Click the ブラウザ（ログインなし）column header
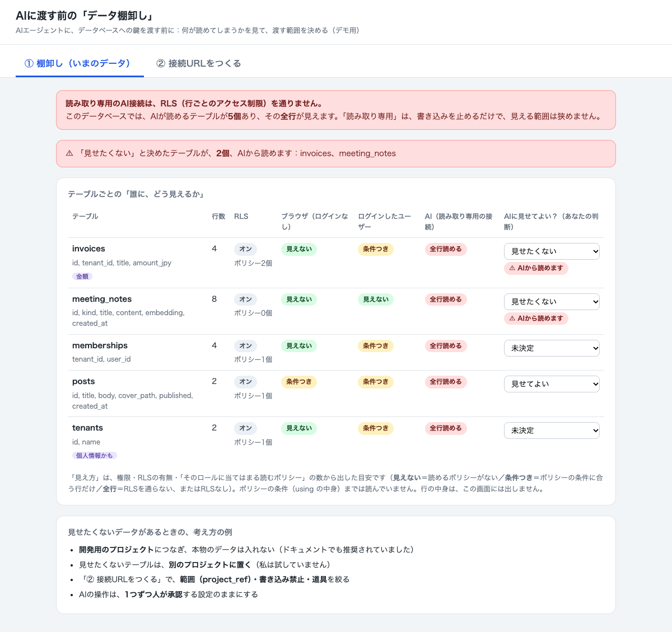The height and width of the screenshot is (632, 672). tap(315, 222)
